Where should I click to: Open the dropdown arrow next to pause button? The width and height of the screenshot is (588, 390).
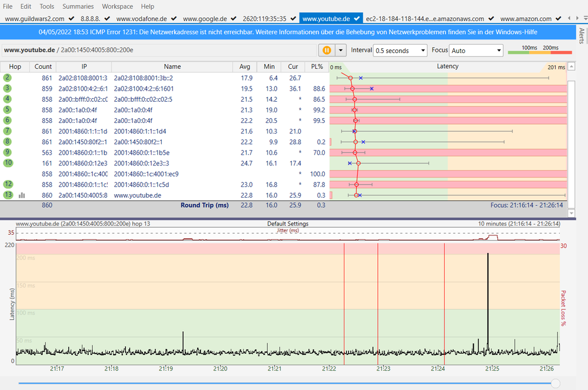click(340, 51)
